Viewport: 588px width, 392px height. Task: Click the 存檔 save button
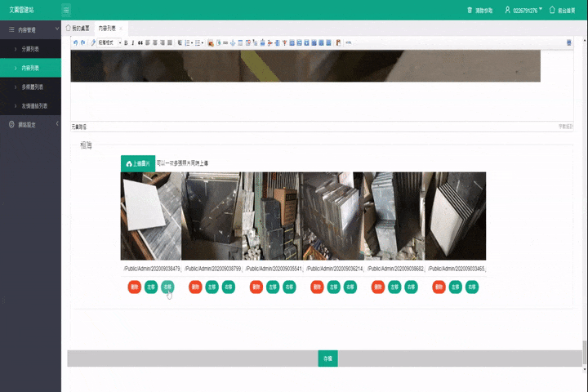[327, 359]
